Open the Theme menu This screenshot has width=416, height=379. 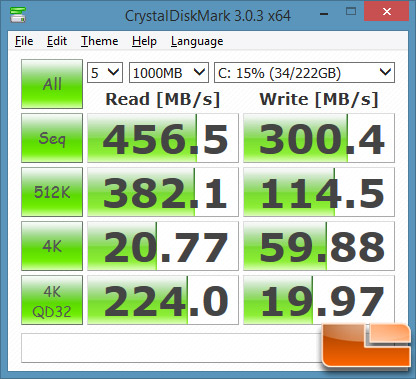pyautogui.click(x=100, y=41)
